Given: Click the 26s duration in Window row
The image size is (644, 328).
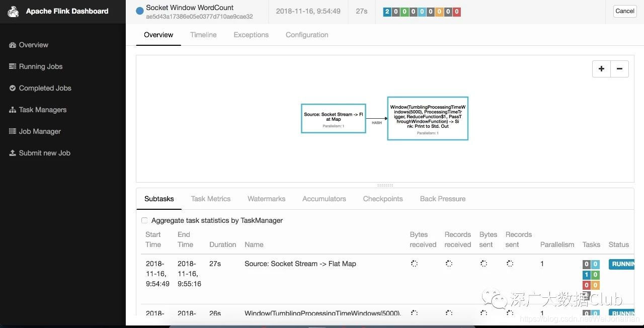Looking at the screenshot, I should [215, 313].
